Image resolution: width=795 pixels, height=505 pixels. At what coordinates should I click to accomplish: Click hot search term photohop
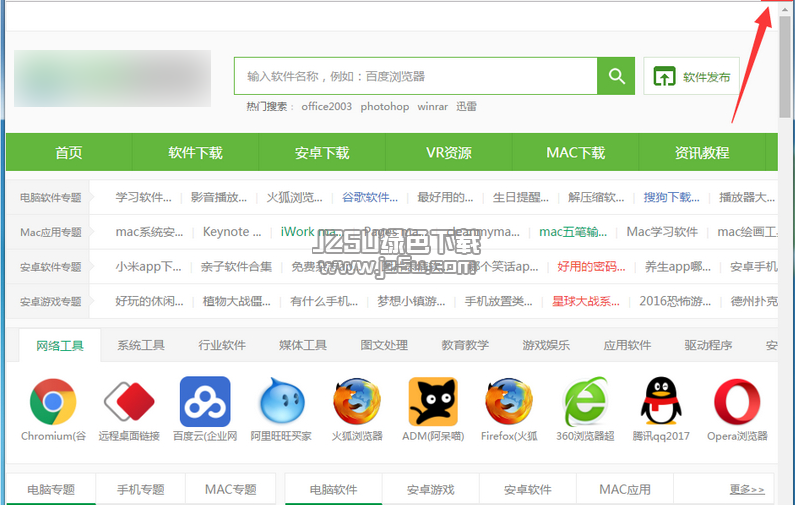tap(385, 106)
